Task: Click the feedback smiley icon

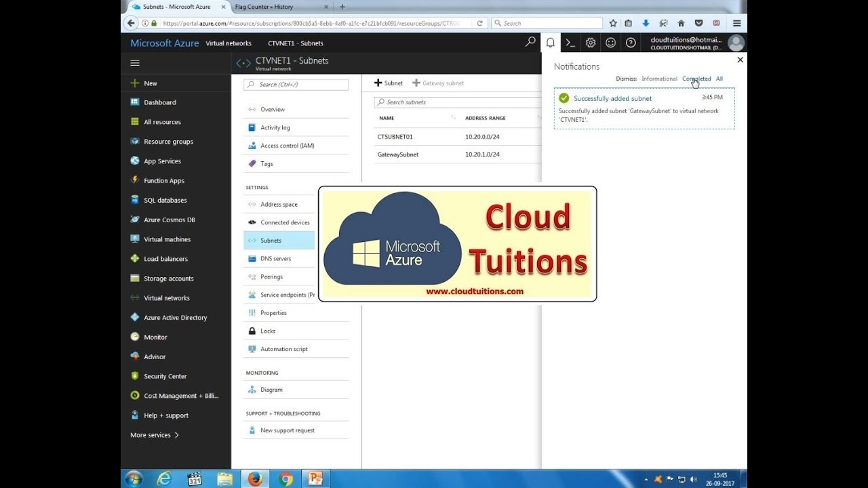Action: [x=611, y=43]
